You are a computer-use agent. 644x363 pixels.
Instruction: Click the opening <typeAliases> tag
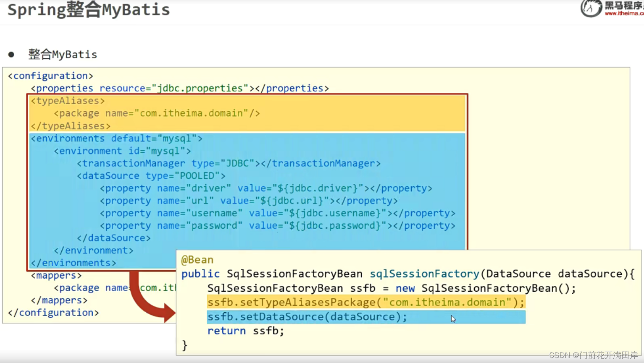(68, 101)
